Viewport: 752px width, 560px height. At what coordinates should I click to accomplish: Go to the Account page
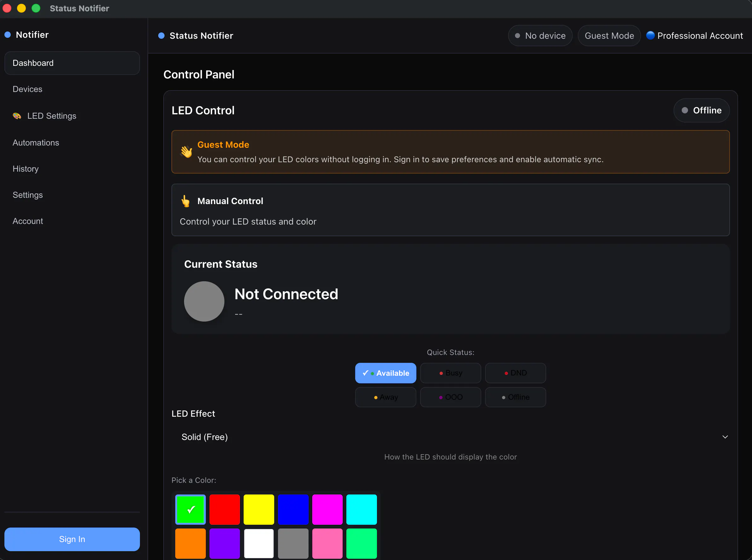coord(72,221)
